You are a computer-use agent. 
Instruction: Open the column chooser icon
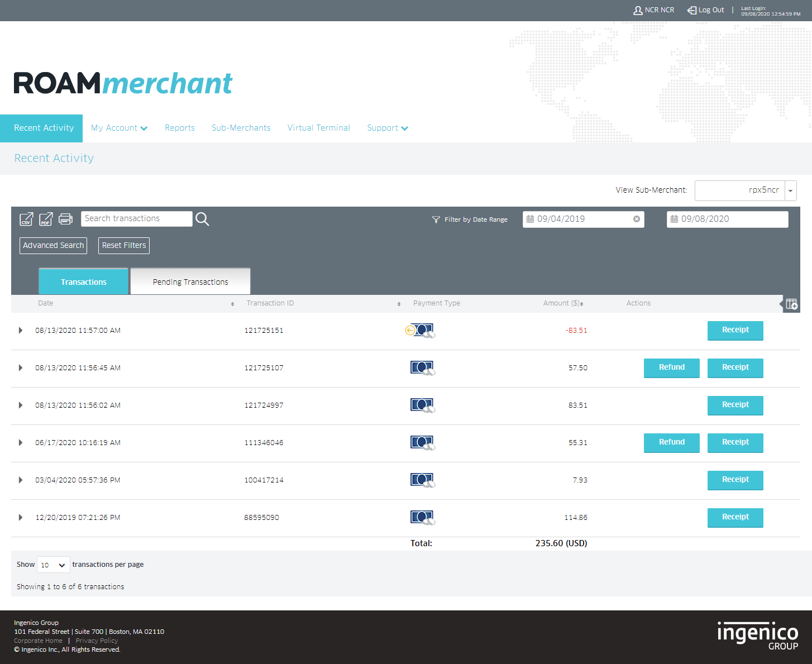click(x=791, y=304)
